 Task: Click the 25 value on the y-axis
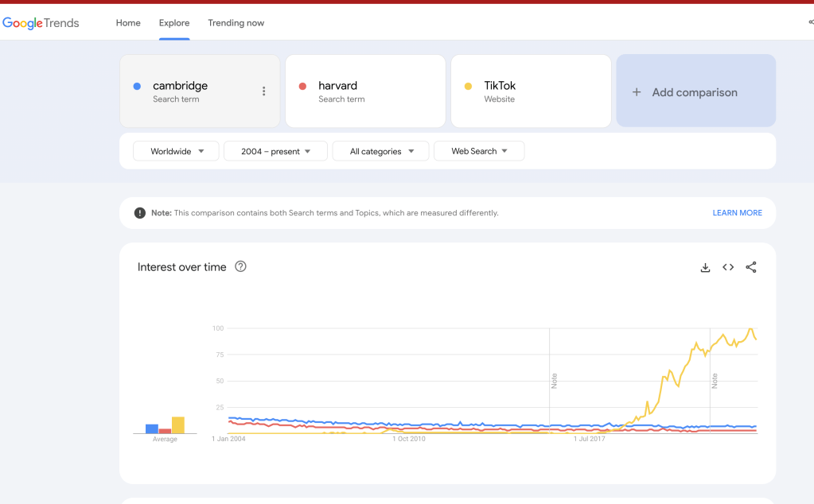coord(220,408)
